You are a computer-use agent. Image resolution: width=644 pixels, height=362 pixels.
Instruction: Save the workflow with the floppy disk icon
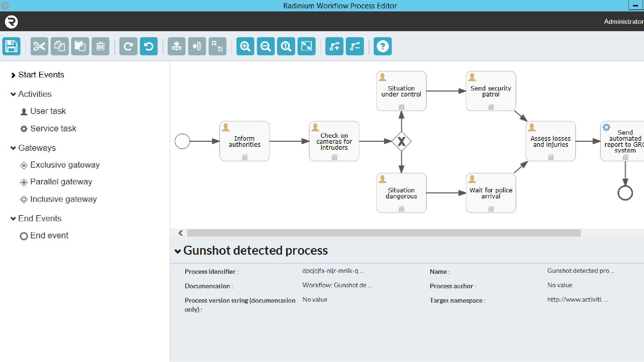pos(11,46)
